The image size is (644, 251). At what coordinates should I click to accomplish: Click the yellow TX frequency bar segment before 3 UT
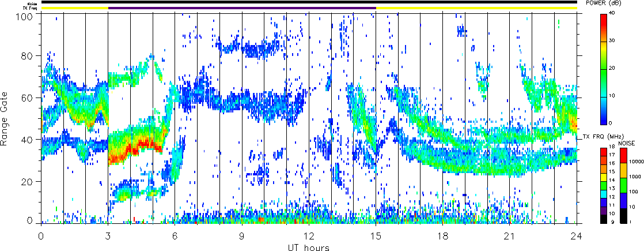[x=75, y=8]
